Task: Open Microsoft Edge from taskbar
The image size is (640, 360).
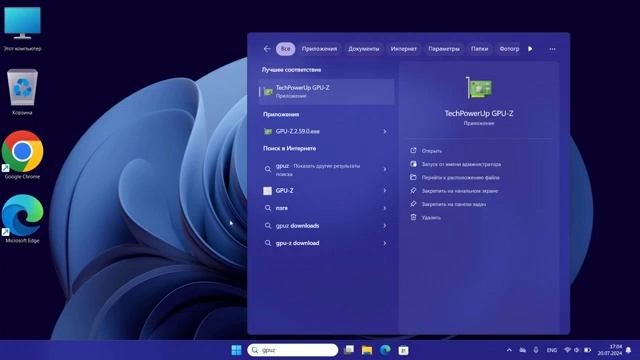Action: [x=385, y=350]
